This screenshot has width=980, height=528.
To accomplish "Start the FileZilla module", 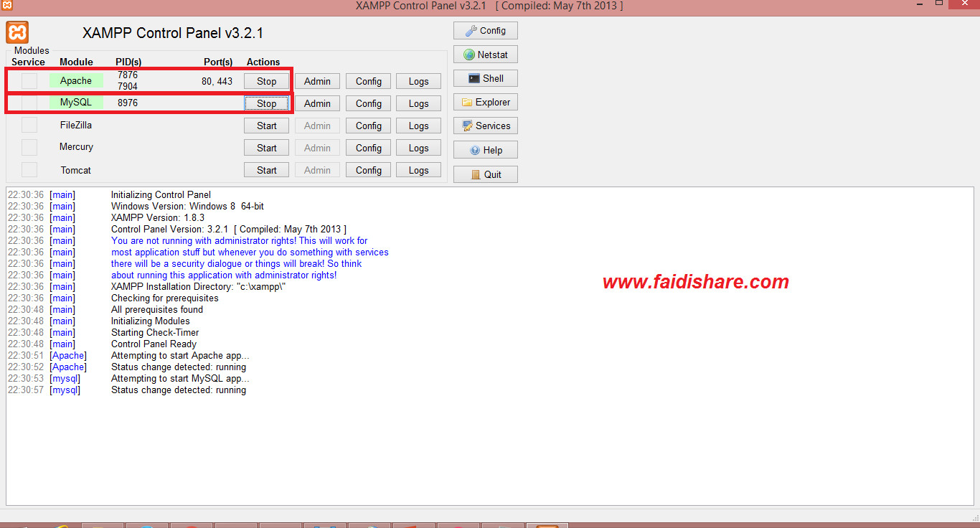I will [x=267, y=126].
